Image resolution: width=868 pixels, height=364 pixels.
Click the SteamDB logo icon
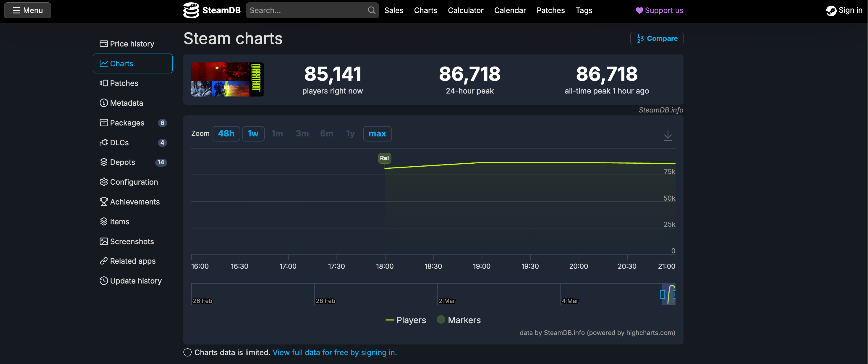click(191, 10)
